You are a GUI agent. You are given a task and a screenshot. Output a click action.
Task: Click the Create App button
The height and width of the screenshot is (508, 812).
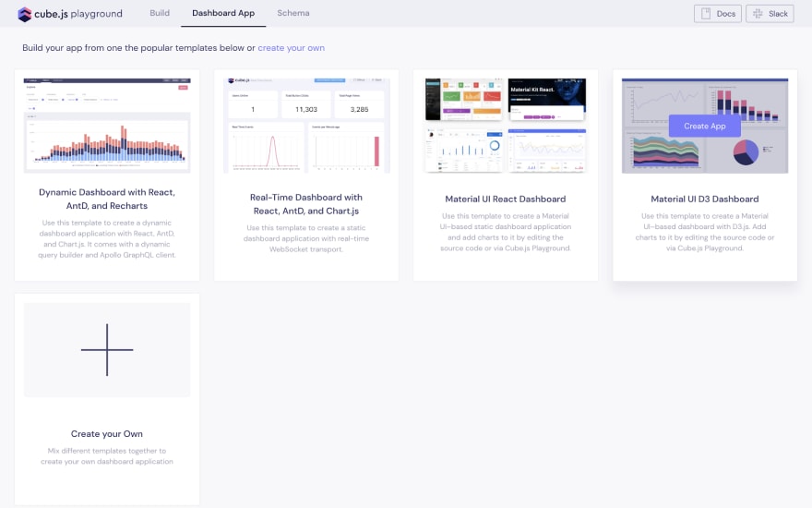pos(704,126)
